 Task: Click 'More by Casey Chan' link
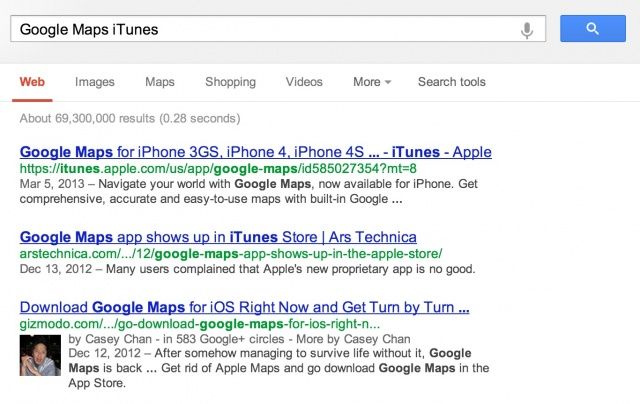coord(353,339)
